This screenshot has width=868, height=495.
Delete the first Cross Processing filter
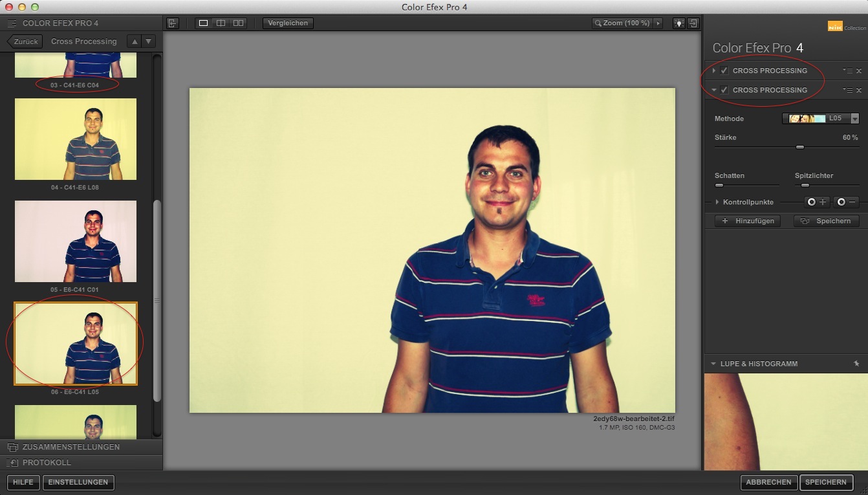pos(859,71)
